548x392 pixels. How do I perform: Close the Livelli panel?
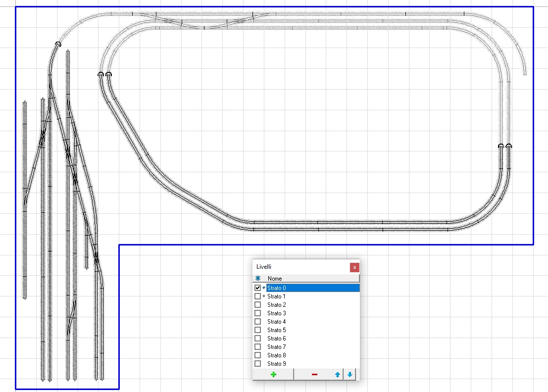pos(354,267)
